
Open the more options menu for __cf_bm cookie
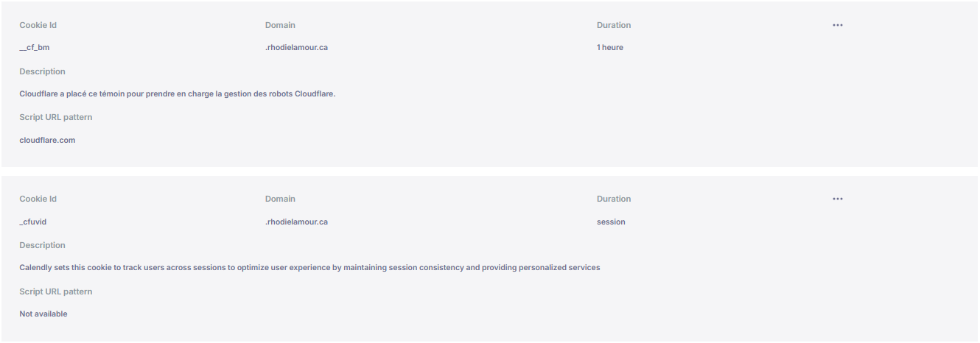pyautogui.click(x=838, y=25)
